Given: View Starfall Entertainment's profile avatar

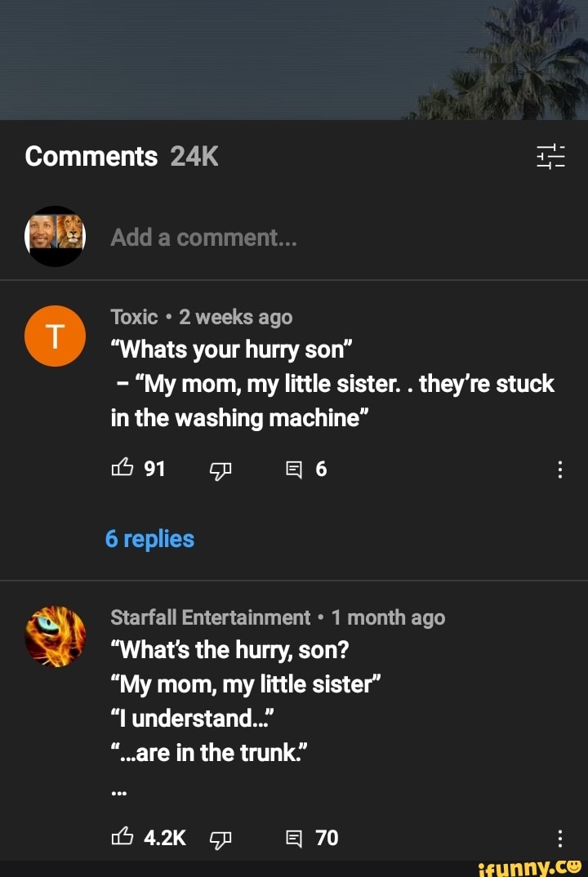Looking at the screenshot, I should click(x=55, y=636).
